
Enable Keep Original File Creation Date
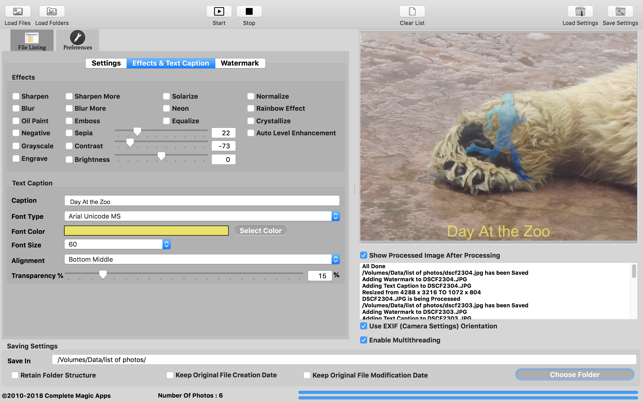pos(170,375)
